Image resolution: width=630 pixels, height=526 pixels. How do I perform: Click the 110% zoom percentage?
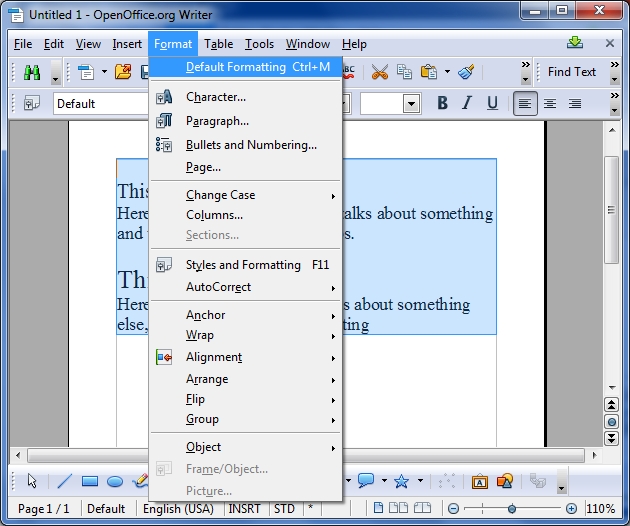tap(600, 509)
